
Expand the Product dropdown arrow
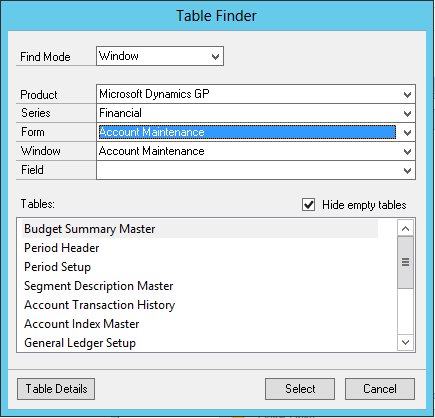pos(407,94)
